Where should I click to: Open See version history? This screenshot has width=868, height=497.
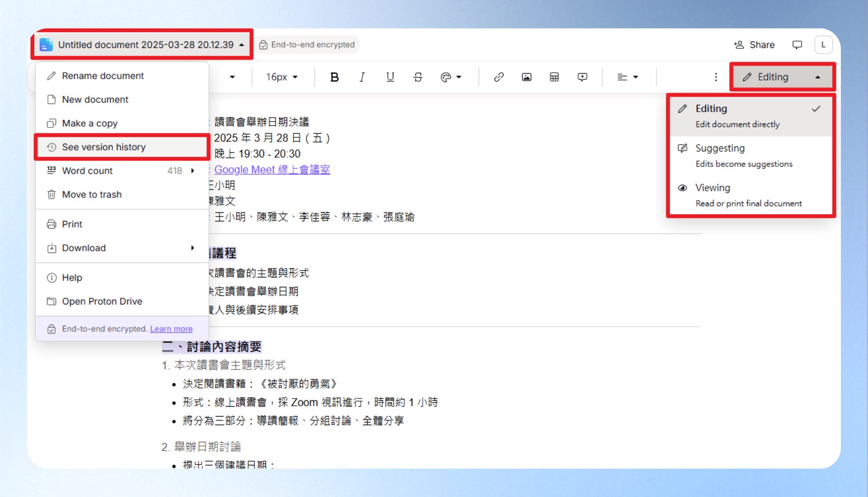pos(122,147)
